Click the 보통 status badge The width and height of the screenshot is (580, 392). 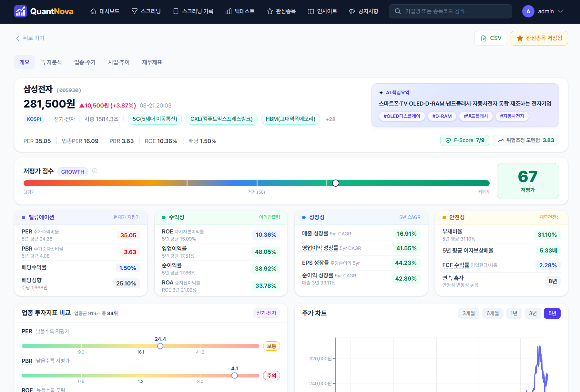coord(271,346)
